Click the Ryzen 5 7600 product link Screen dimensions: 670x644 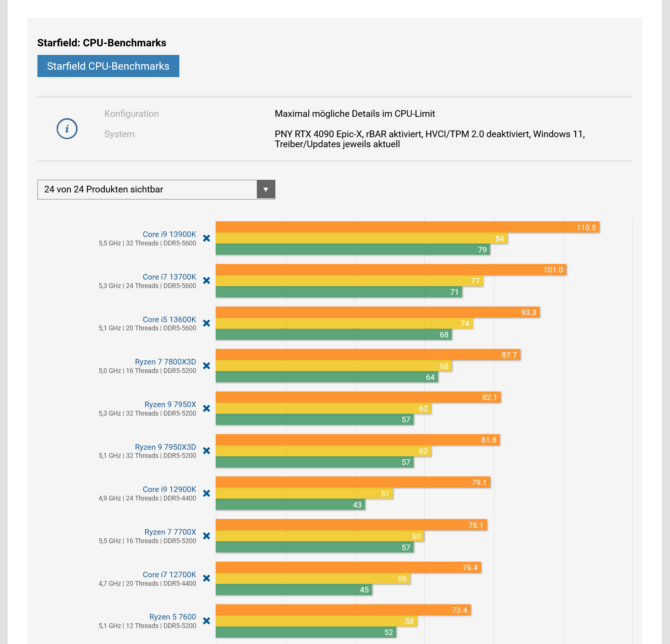[173, 617]
